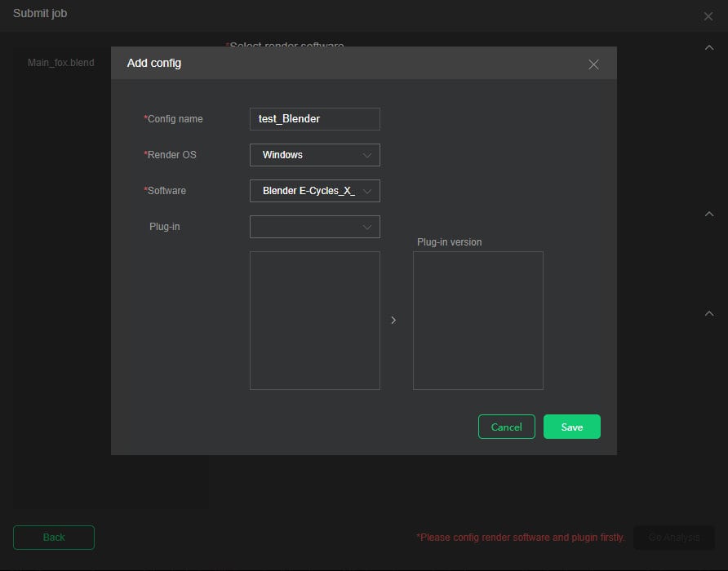The height and width of the screenshot is (571, 728).
Task: Click the red config render software warning
Action: pos(521,537)
